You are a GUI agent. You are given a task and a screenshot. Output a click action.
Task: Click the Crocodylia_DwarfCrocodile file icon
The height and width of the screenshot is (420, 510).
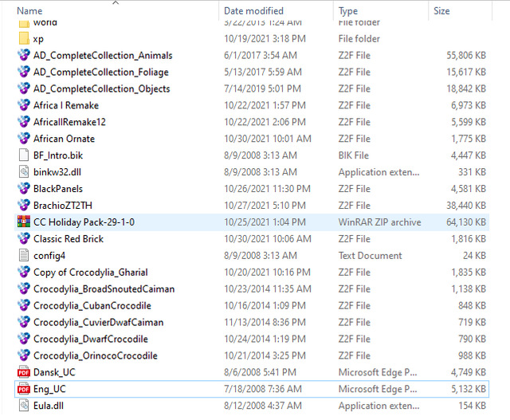click(x=24, y=339)
